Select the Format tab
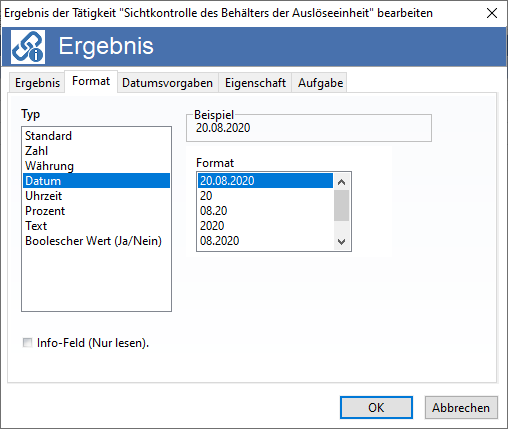 [x=91, y=81]
